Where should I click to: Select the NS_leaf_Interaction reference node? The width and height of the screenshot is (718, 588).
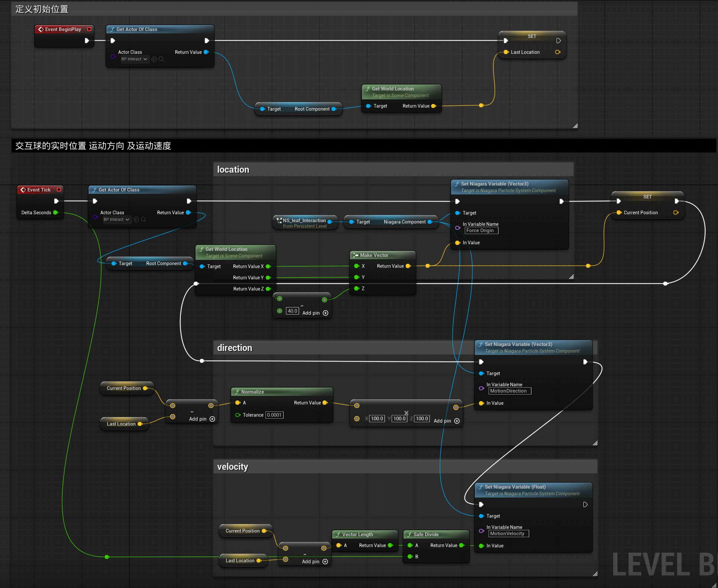point(305,223)
